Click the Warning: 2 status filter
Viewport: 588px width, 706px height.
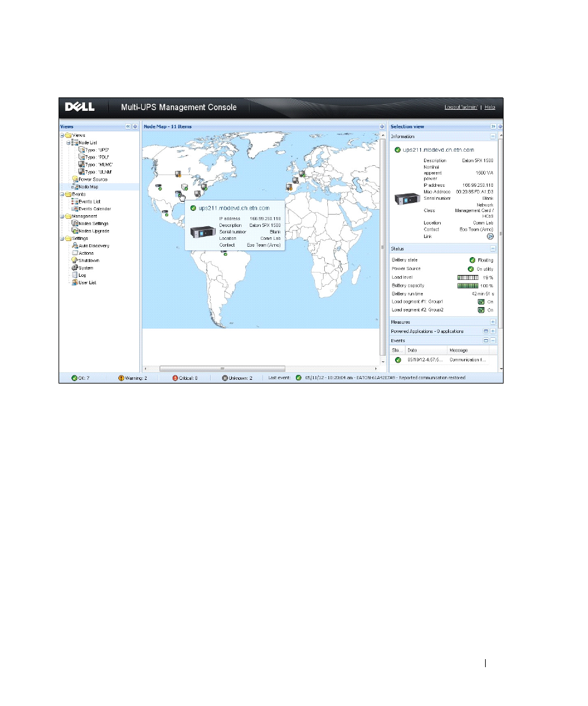tap(133, 378)
